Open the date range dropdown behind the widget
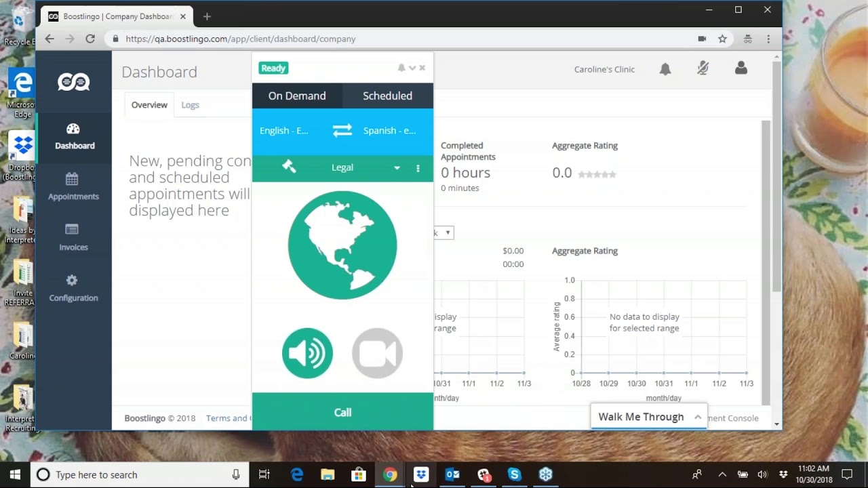868x488 pixels. coord(443,232)
